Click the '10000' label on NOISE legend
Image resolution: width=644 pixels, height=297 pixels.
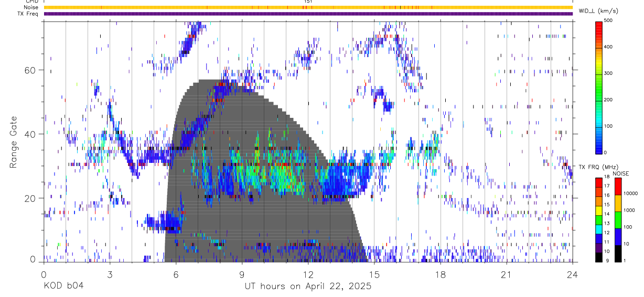pos(630,194)
